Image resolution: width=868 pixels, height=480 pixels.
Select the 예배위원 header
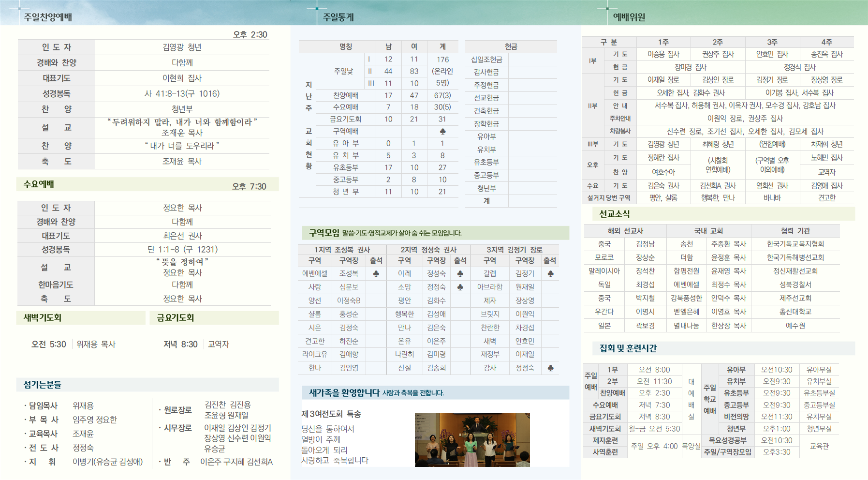629,17
